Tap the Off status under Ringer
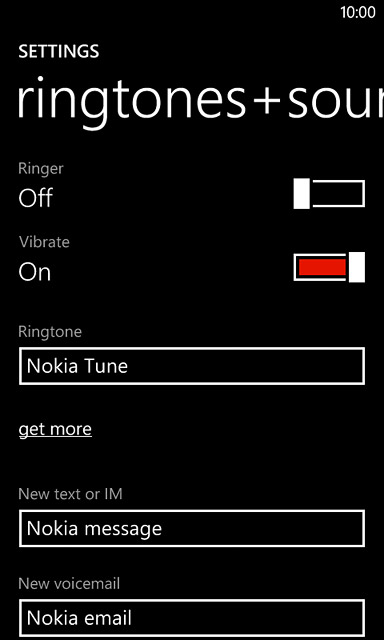Viewport: 384px width, 640px height. [x=36, y=198]
